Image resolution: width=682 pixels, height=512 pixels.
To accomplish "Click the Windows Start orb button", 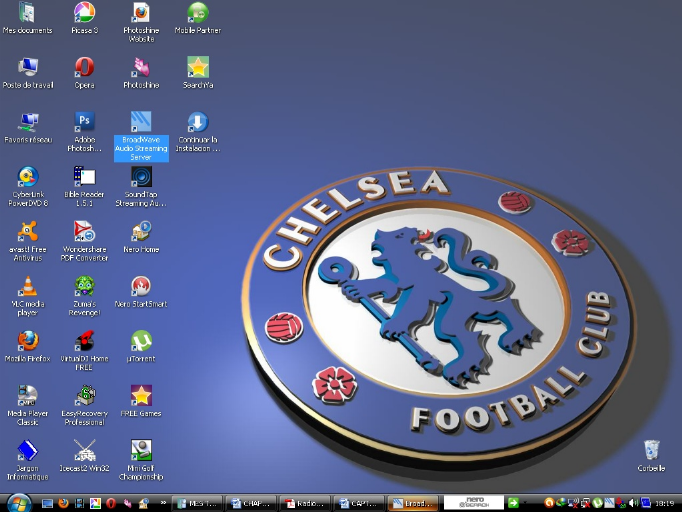I will coord(19,503).
